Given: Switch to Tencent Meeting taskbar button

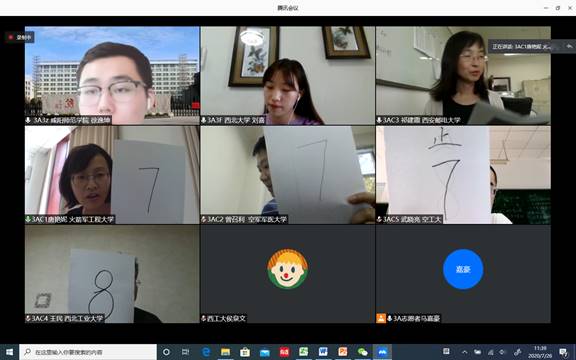Looking at the screenshot, I should click(382, 352).
